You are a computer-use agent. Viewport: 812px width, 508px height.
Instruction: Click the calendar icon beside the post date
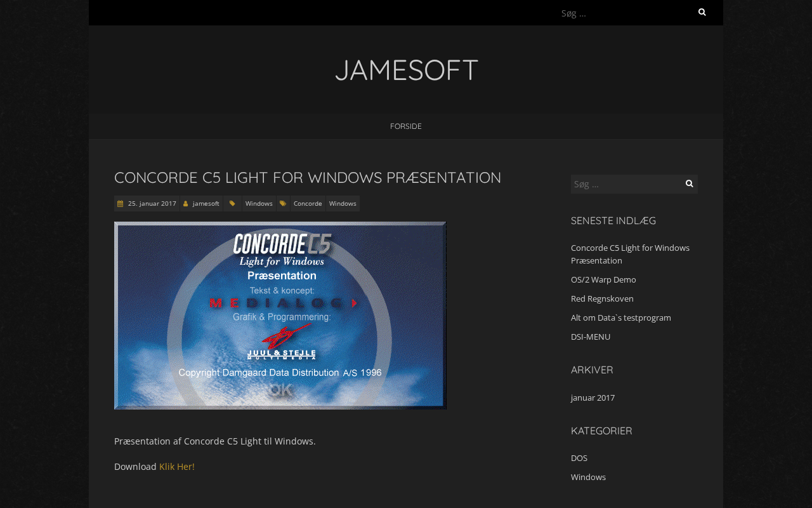point(120,204)
